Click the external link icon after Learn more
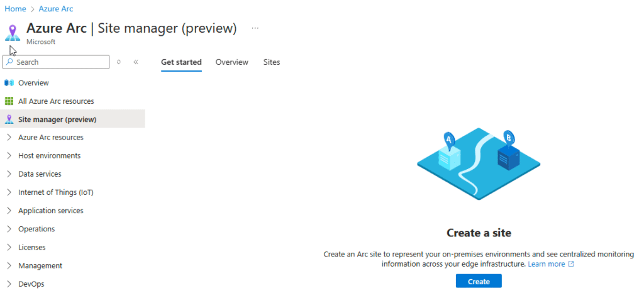This screenshot has height=298, width=644. (571, 264)
